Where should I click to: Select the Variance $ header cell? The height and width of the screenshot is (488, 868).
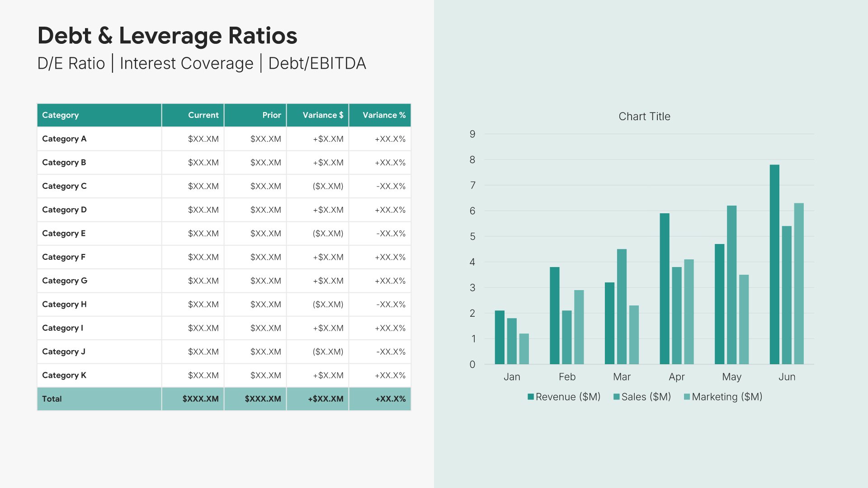(x=322, y=115)
